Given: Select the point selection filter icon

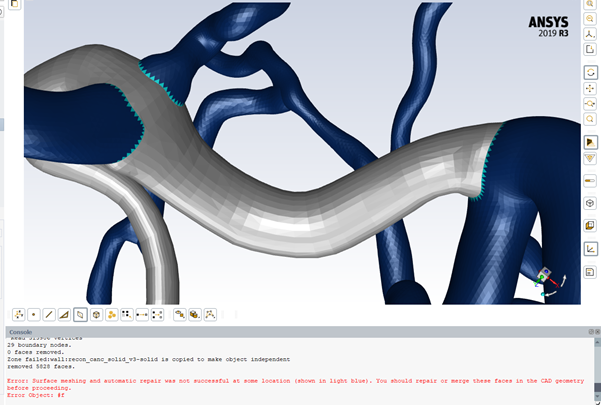Looking at the screenshot, I should [x=33, y=314].
